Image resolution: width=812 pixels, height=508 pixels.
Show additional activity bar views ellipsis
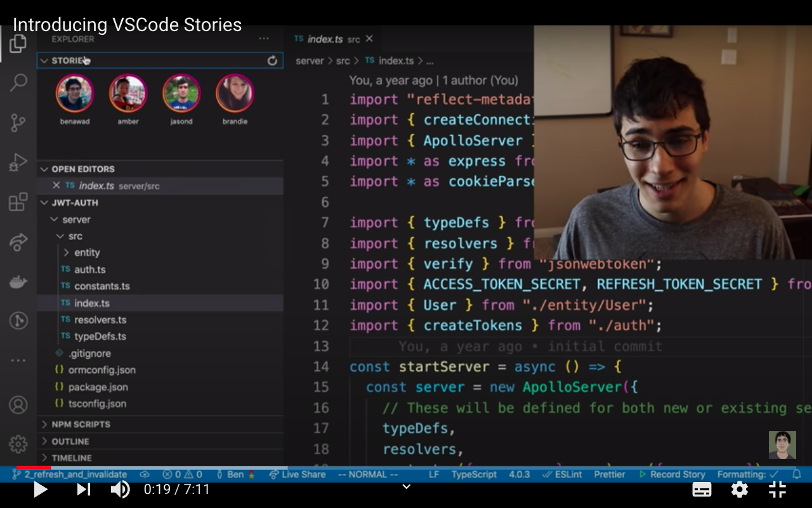tap(18, 360)
